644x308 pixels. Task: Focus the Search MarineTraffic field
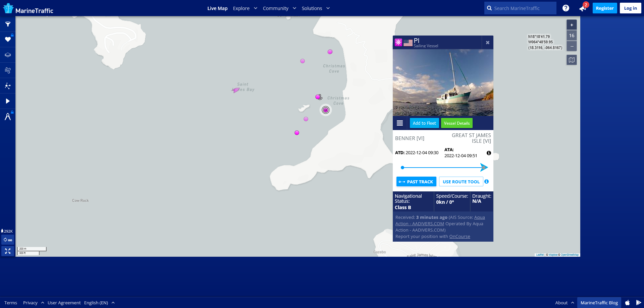[x=520, y=8]
